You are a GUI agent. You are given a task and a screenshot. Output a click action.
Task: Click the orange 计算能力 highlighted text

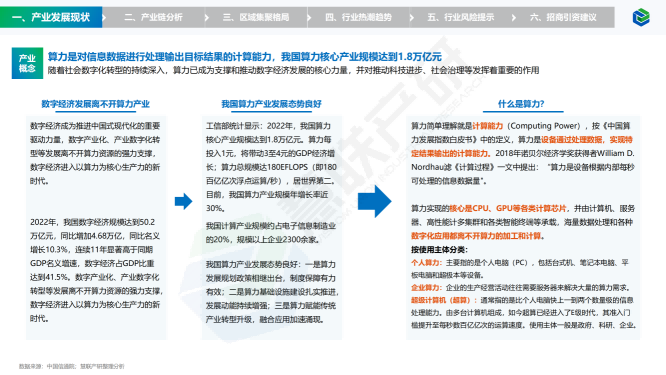[x=488, y=126]
